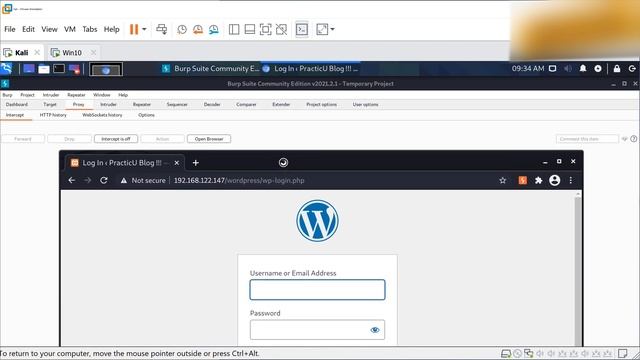Select the Kali VM tab
Viewport: 640px width, 360px height.
(x=21, y=53)
